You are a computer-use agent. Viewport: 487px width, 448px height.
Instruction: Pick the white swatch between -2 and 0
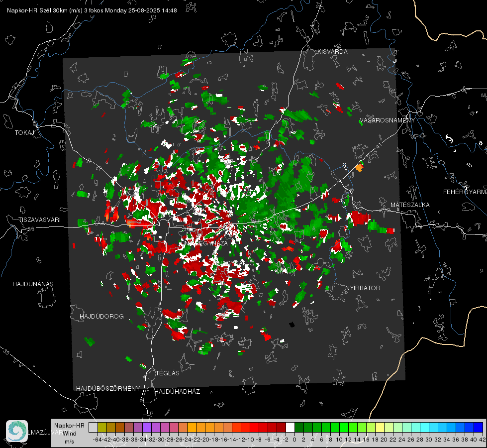coord(290,427)
